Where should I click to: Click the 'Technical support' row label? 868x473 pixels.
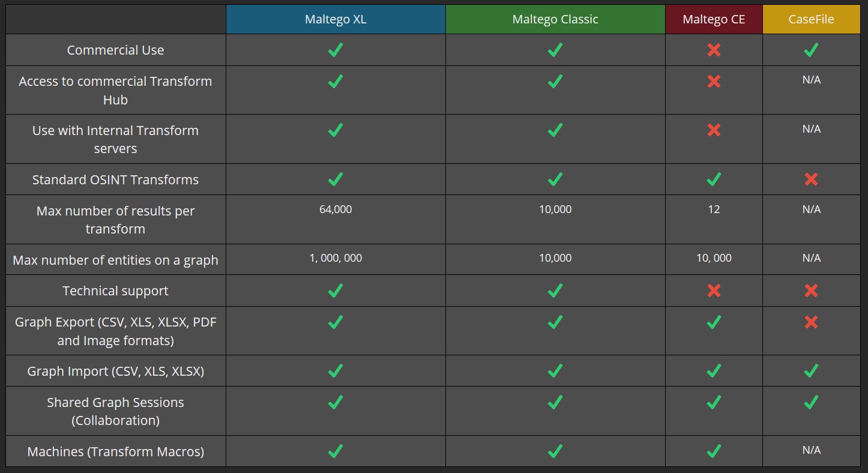point(115,291)
